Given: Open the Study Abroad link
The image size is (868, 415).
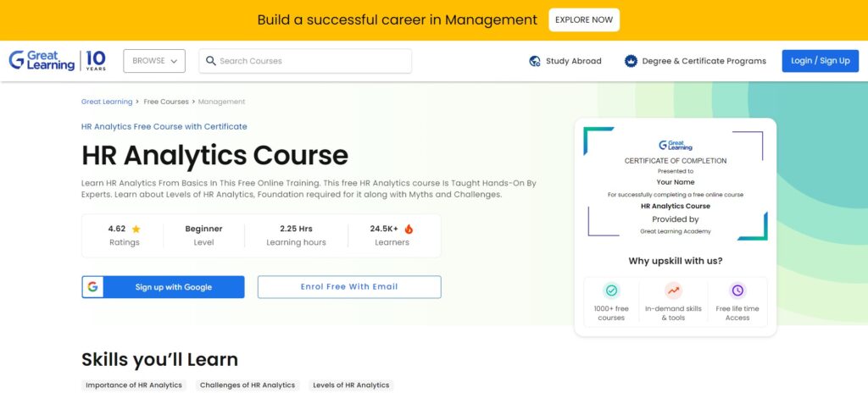Looking at the screenshot, I should tap(565, 61).
